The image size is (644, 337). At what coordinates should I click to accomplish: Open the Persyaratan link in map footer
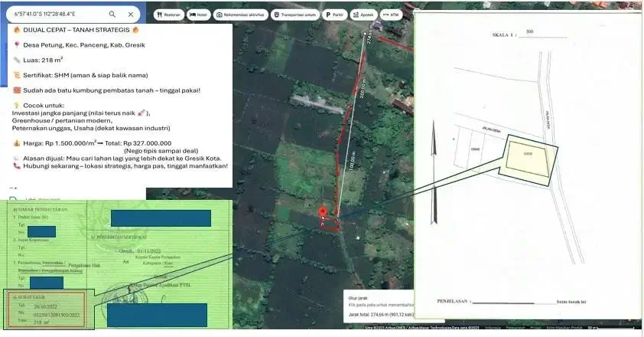tap(516, 328)
